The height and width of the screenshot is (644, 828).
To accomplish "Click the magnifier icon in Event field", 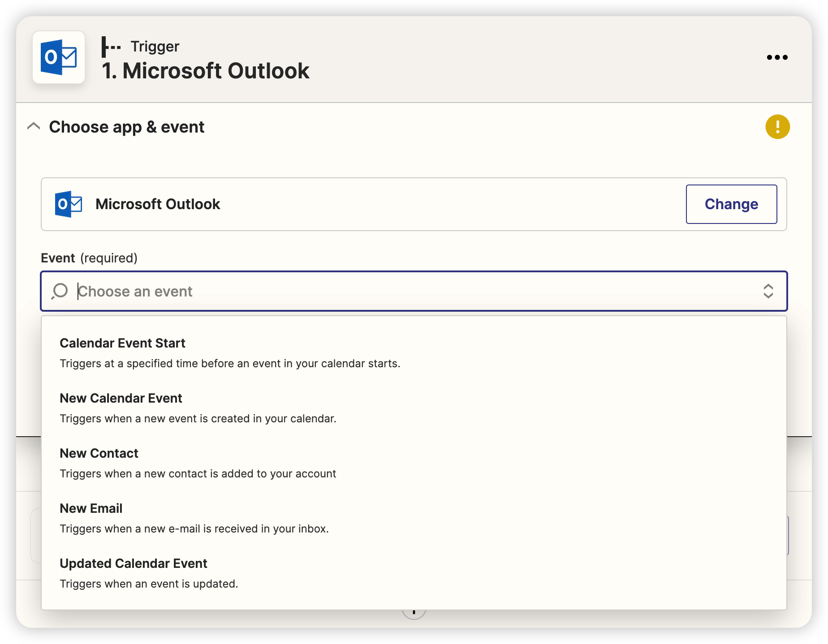I will pyautogui.click(x=60, y=291).
